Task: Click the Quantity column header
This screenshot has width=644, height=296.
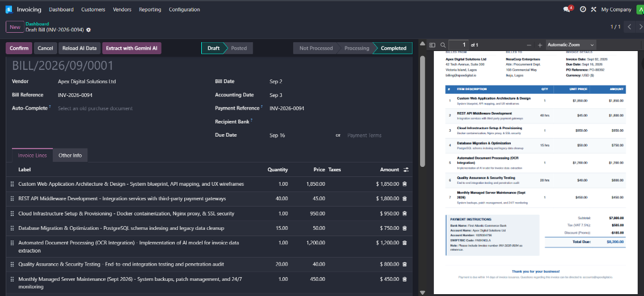Action: [x=277, y=169]
